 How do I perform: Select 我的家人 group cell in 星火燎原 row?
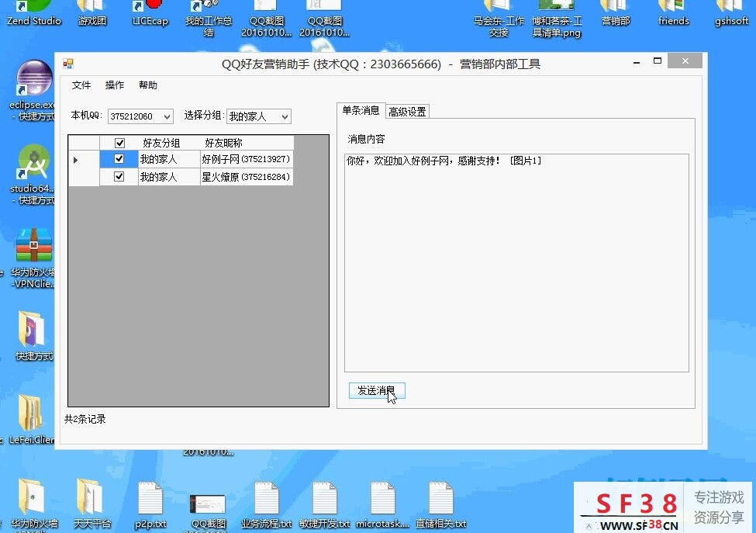coord(169,177)
